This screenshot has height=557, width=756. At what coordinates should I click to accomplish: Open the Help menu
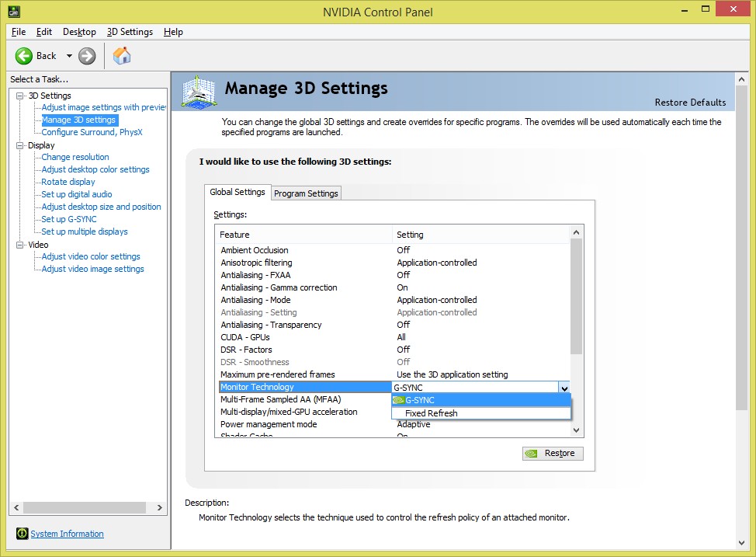pos(173,32)
